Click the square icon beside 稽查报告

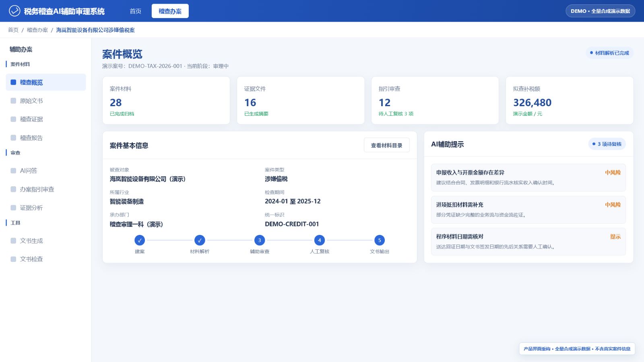13,138
